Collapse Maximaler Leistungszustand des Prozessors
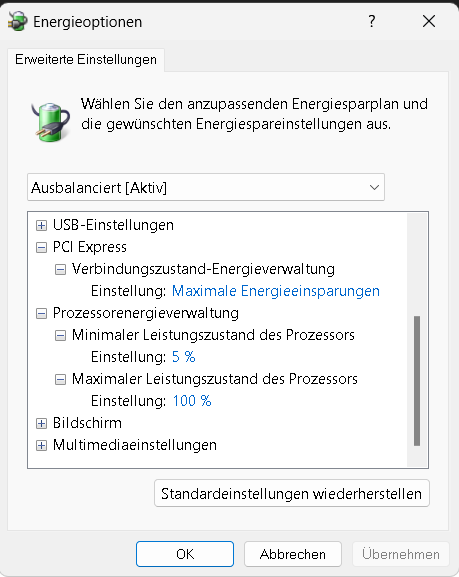 60,379
